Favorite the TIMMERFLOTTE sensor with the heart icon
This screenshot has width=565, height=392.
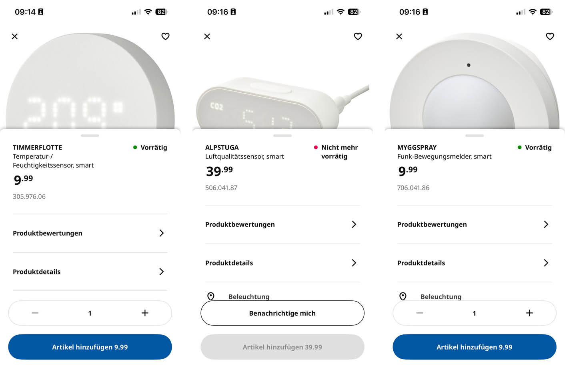point(165,36)
